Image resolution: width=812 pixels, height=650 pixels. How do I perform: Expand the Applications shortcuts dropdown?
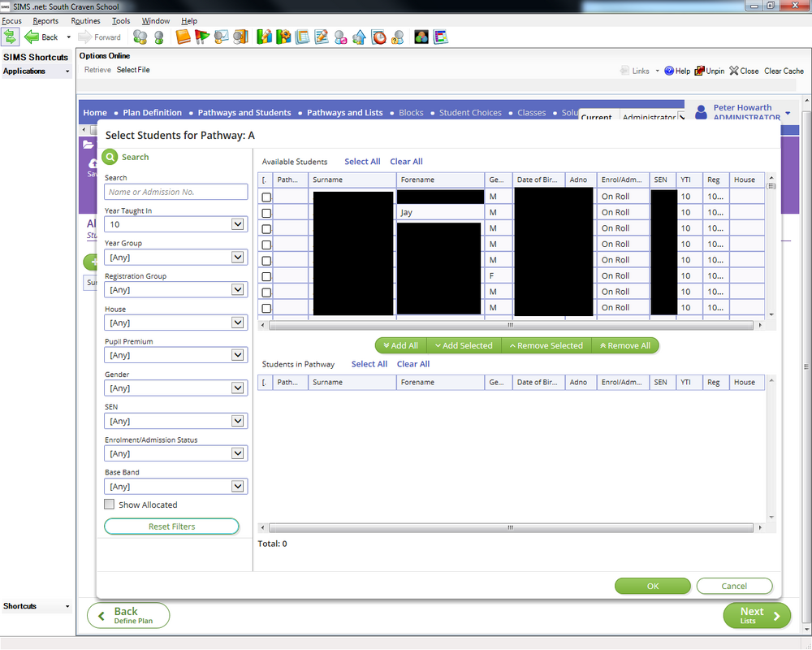pyautogui.click(x=67, y=71)
